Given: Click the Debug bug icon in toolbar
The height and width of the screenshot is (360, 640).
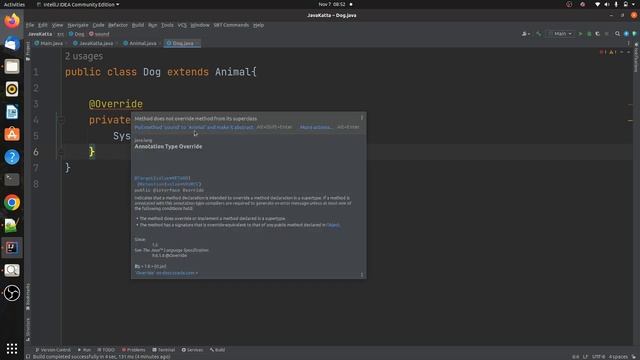Looking at the screenshot, I should [x=589, y=33].
